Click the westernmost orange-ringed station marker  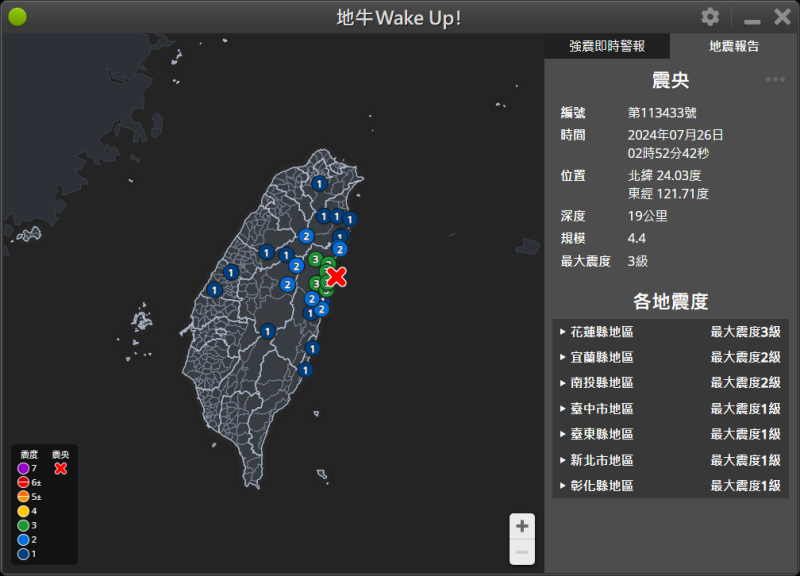point(215,291)
